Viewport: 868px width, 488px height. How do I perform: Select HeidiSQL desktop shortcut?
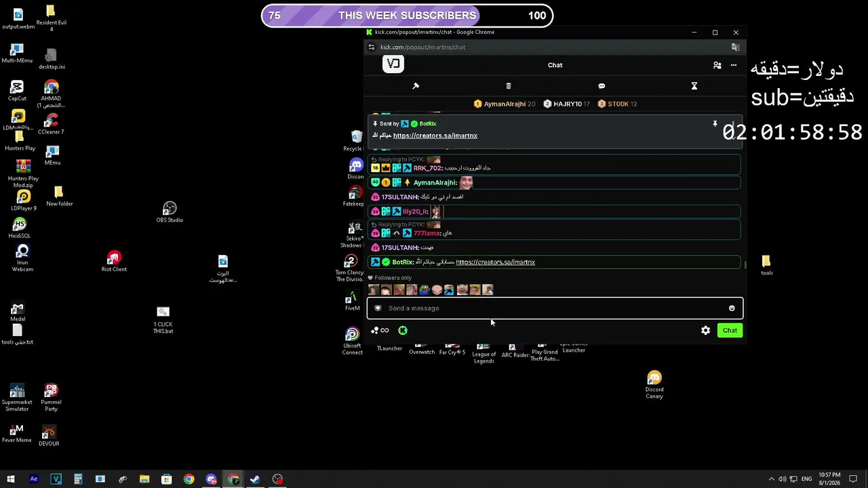point(19,228)
